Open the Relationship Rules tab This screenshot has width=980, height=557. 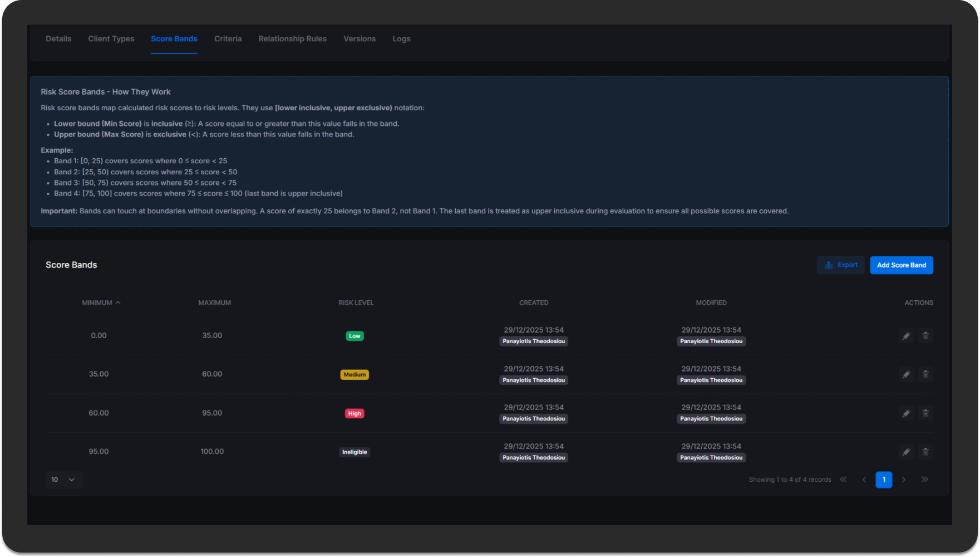click(x=292, y=39)
